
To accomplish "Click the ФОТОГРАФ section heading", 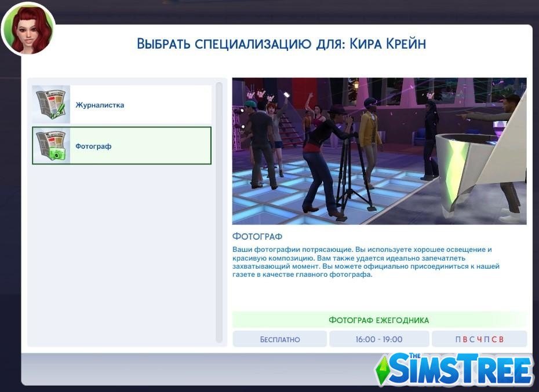I will [x=257, y=236].
